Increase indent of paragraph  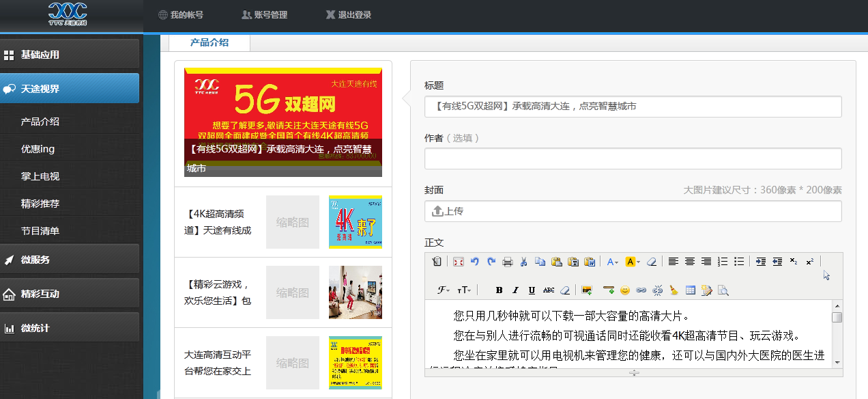coord(760,262)
